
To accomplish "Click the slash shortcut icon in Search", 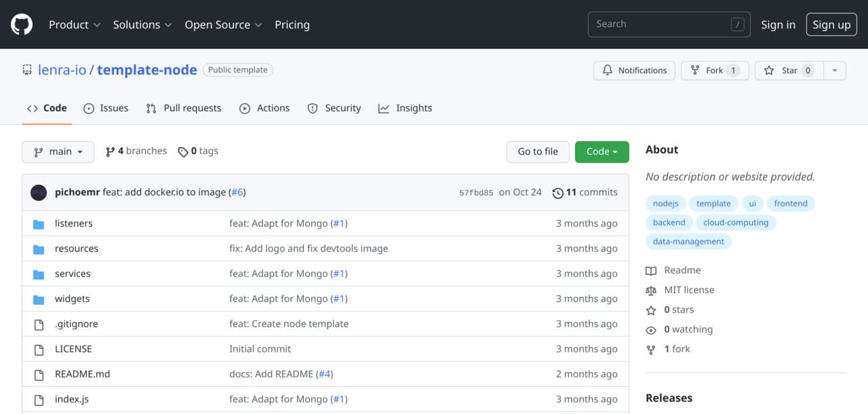I will [737, 24].
